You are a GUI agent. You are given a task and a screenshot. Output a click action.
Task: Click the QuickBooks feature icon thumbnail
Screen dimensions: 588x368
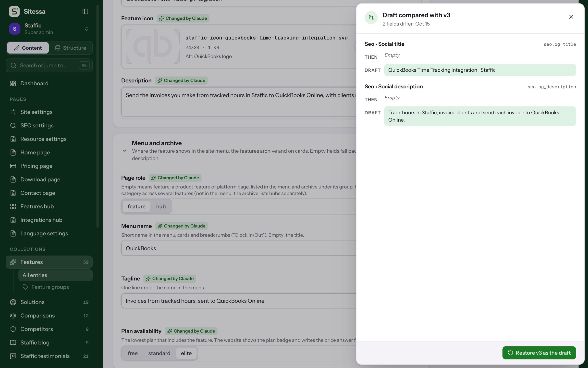pos(153,47)
